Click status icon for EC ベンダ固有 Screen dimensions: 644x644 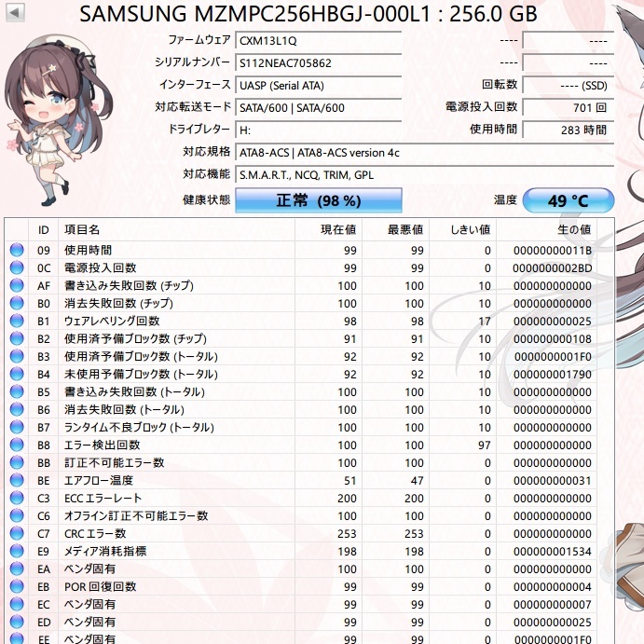point(17,604)
